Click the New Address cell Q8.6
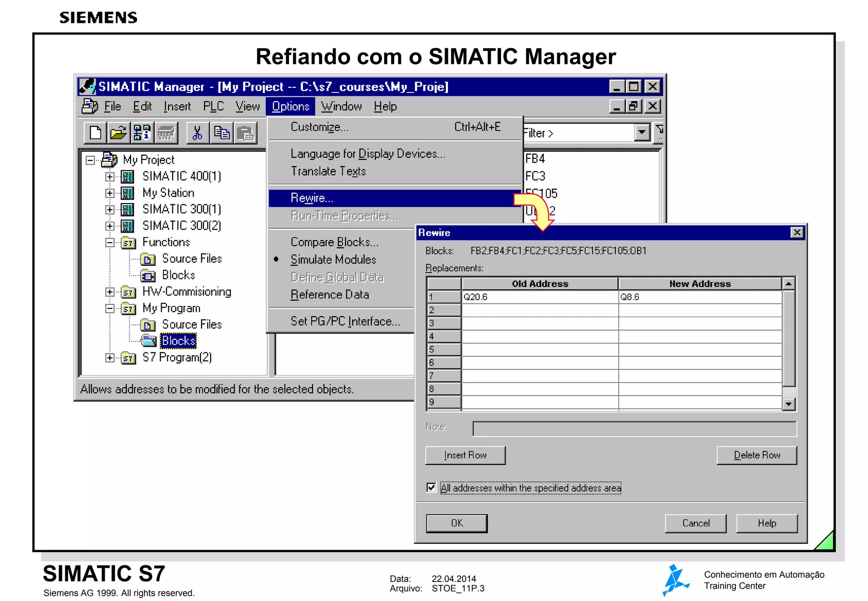The height and width of the screenshot is (601, 868). 700,297
